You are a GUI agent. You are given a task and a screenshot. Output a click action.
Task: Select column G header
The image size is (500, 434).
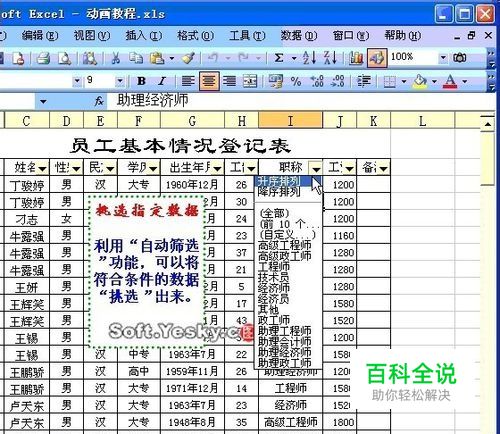[192, 121]
